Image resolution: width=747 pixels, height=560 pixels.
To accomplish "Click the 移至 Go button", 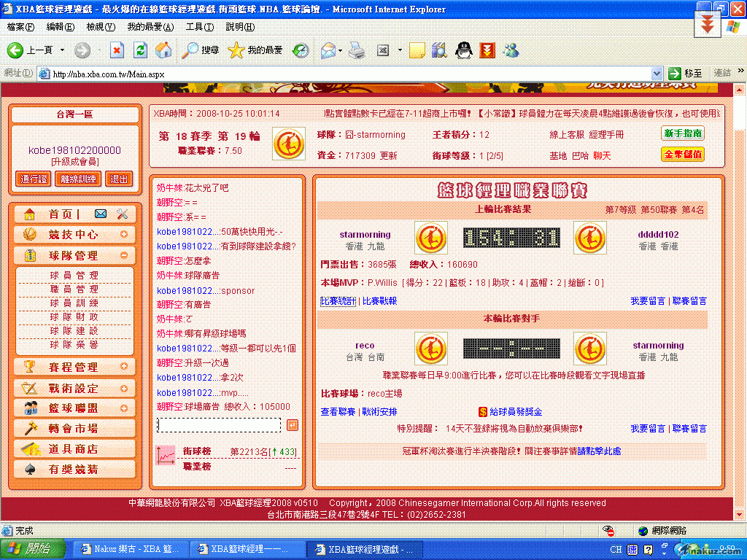I will point(686,74).
